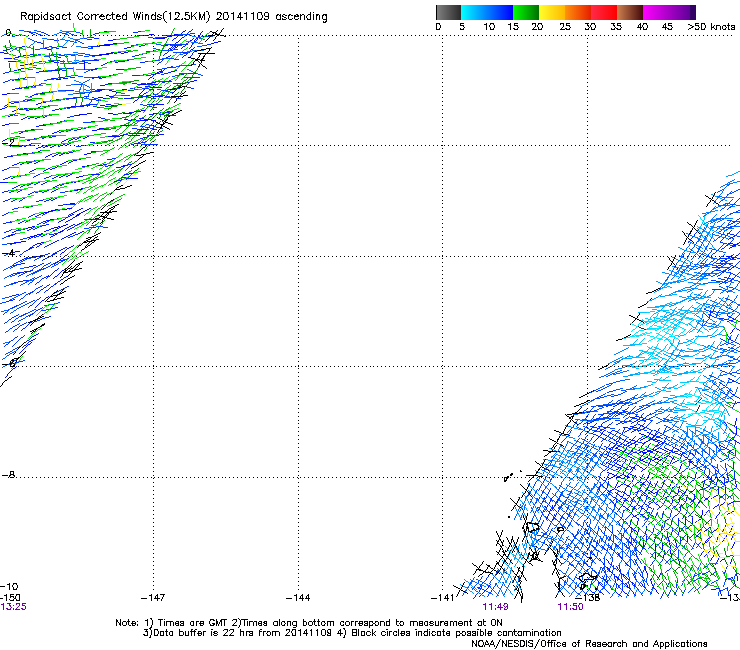Click the title text 'Rapidscat Corrected Winds(12.5KM)'

[115, 17]
